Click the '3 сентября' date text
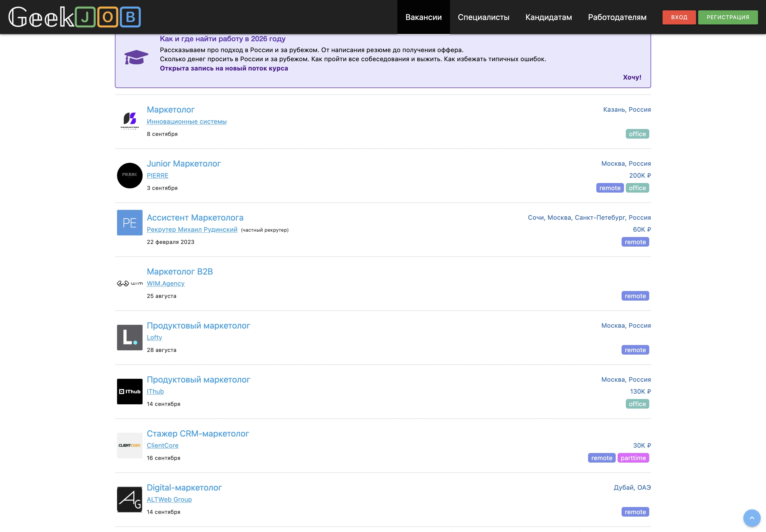 pyautogui.click(x=162, y=188)
